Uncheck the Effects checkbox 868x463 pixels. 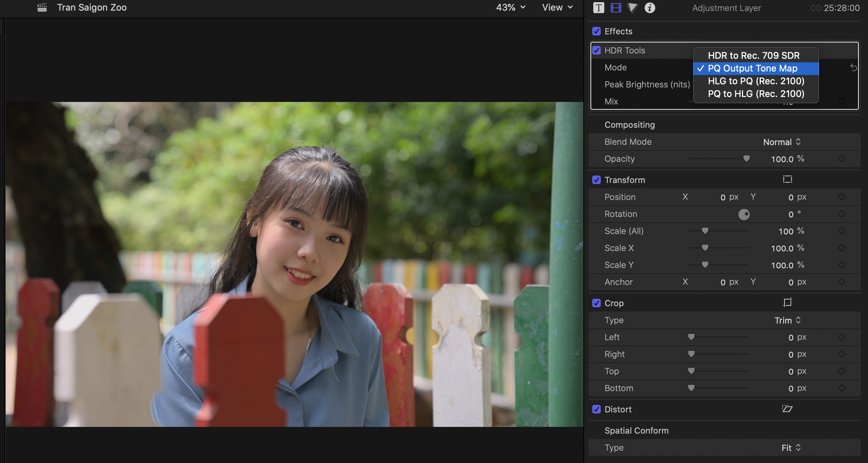[596, 32]
